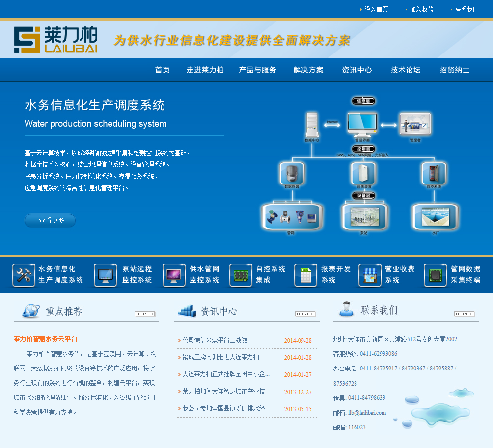The height and width of the screenshot is (448, 493).
Task: Click the 水务信息化 生产调度系统 text link
Action: 60,274
